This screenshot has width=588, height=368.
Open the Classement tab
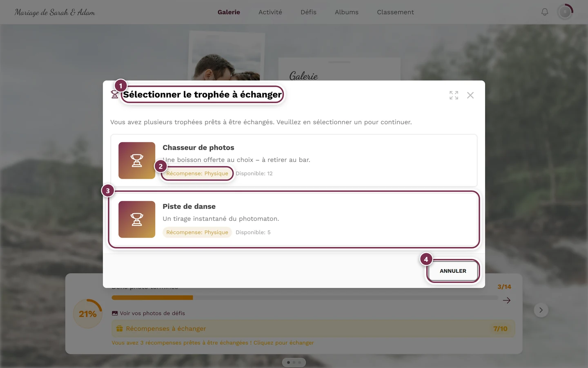[395, 12]
